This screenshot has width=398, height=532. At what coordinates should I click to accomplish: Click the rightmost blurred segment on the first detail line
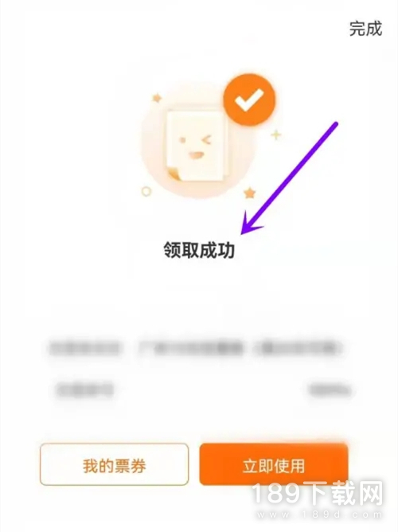pos(298,349)
